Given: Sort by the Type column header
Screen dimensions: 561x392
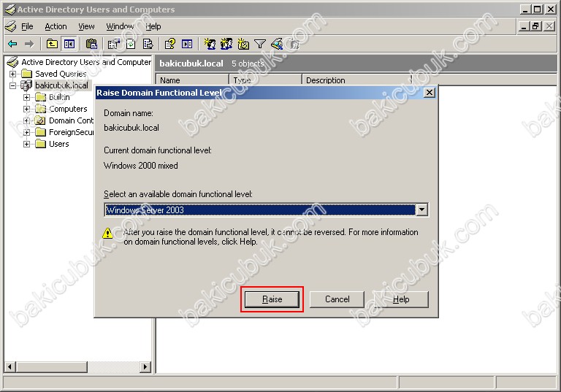Looking at the screenshot, I should coord(266,80).
